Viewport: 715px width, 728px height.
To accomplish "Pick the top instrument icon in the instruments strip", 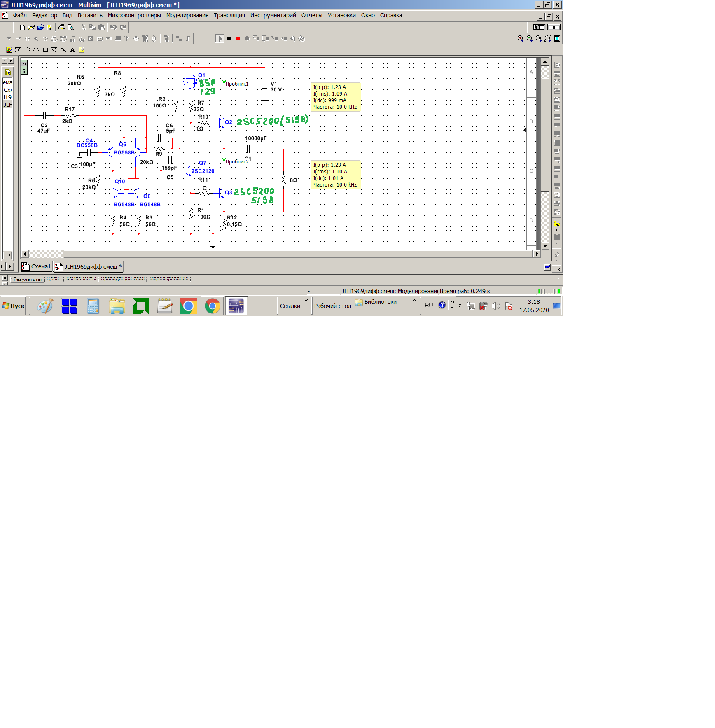I will 557,65.
